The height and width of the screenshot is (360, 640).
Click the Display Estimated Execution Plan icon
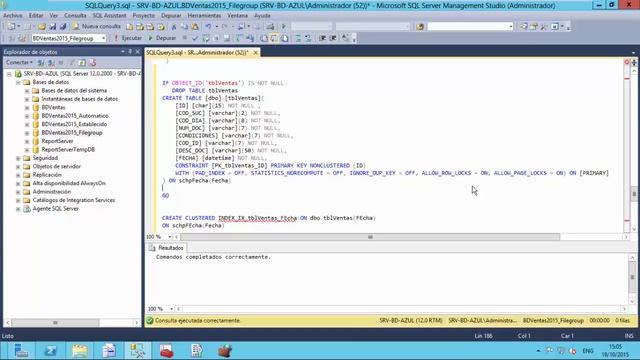pyautogui.click(x=206, y=38)
